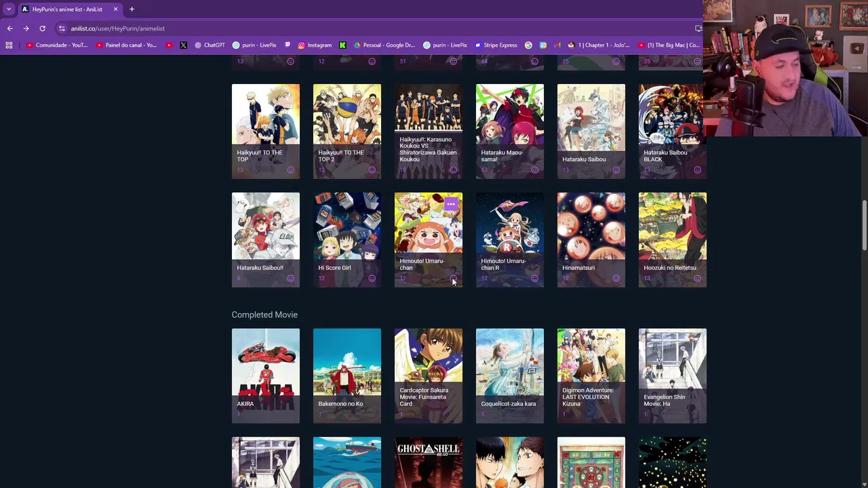This screenshot has width=868, height=488.
Task: Click the Completed Movie section heading
Action: 264,314
